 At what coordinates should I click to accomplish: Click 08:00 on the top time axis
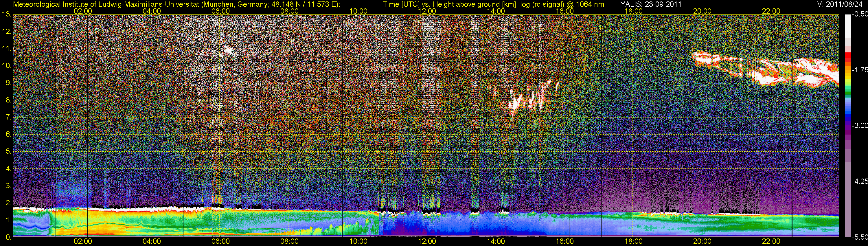pos(289,11)
